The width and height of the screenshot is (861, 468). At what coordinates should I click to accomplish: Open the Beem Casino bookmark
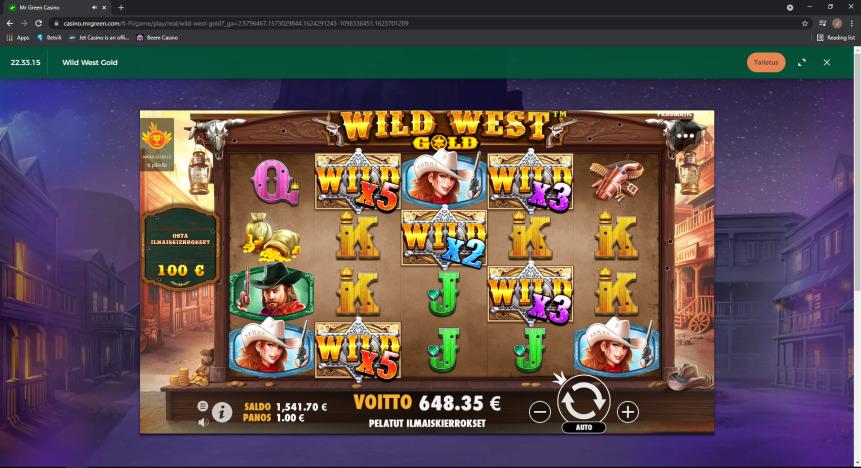click(157, 38)
